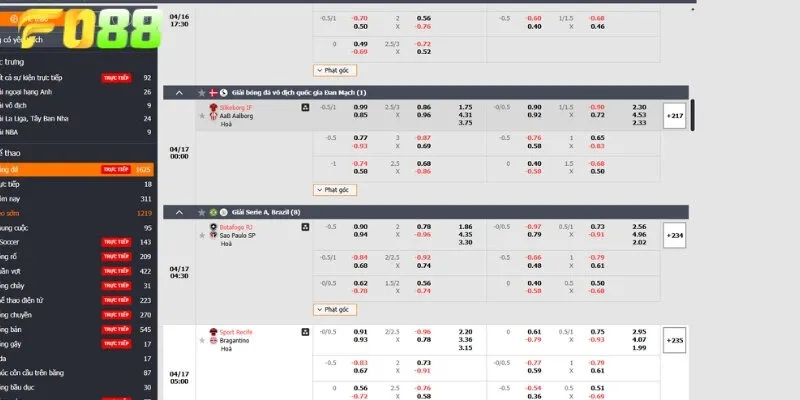Select Bragantino win odds 3.36
Screen dimensions: 800x400
coord(465,340)
